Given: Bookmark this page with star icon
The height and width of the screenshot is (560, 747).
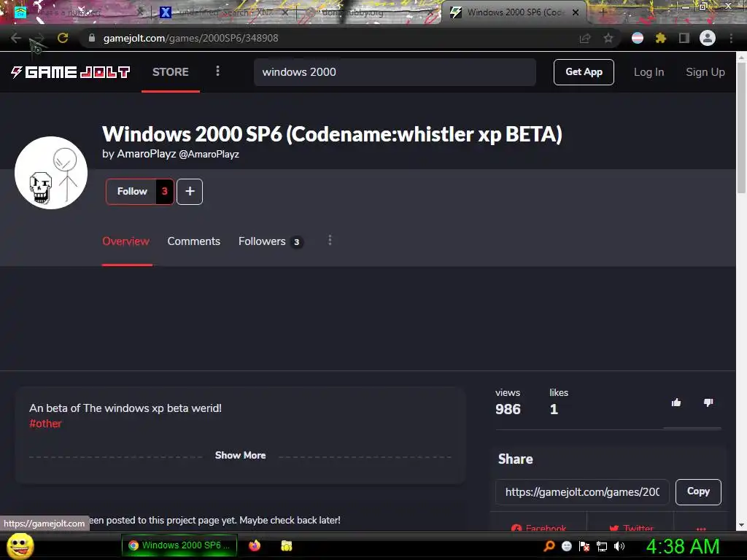Looking at the screenshot, I should [608, 38].
